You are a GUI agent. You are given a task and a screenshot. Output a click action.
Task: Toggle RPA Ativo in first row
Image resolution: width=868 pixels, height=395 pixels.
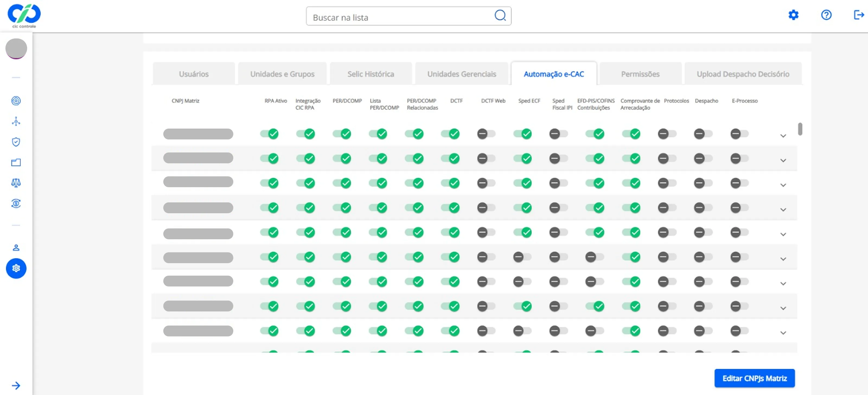click(x=270, y=134)
